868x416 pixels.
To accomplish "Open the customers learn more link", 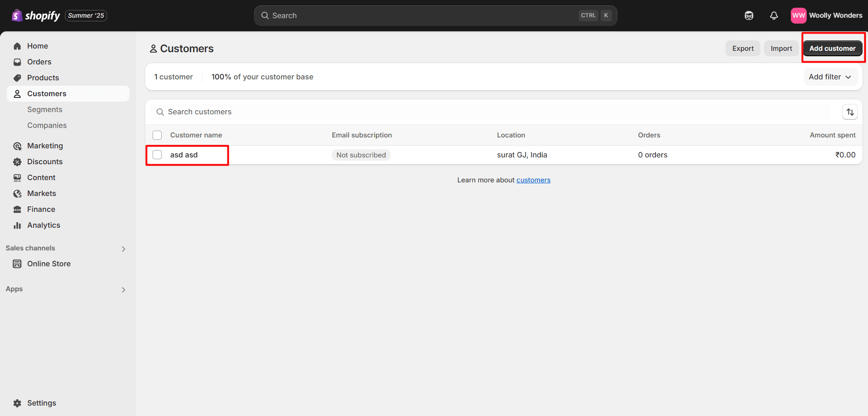I will point(533,180).
